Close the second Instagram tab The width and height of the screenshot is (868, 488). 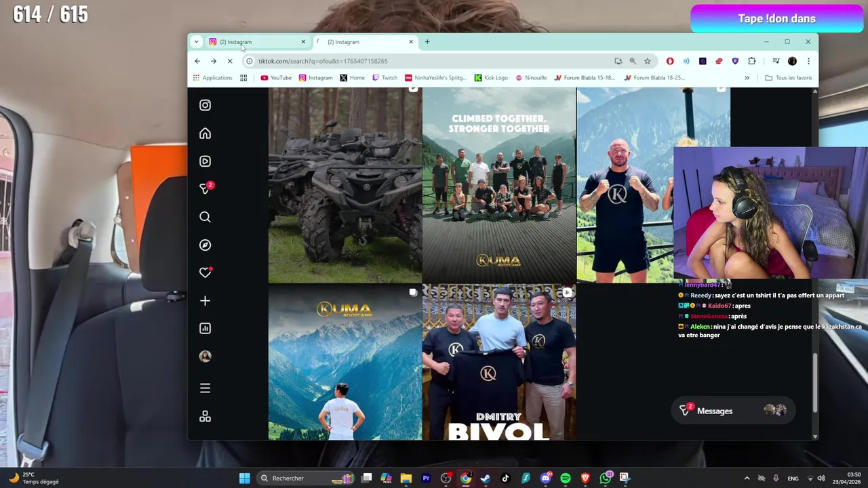coord(410,42)
